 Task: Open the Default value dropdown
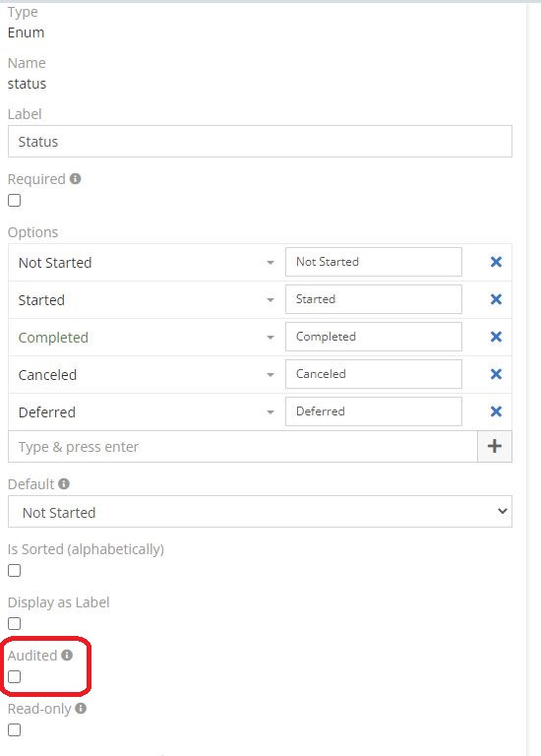click(x=260, y=512)
